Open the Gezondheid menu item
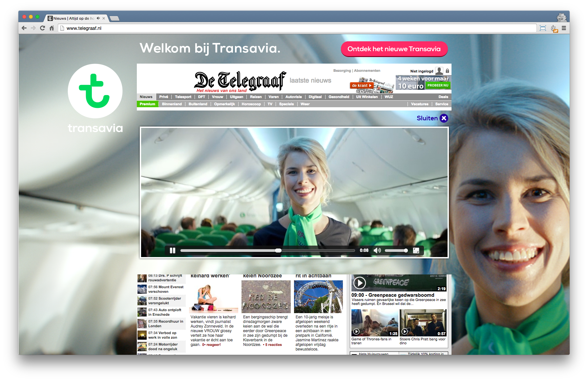 pyautogui.click(x=339, y=97)
